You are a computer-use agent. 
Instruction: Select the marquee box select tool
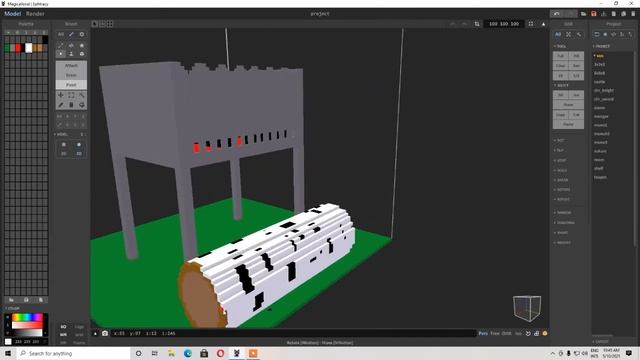pos(71,95)
